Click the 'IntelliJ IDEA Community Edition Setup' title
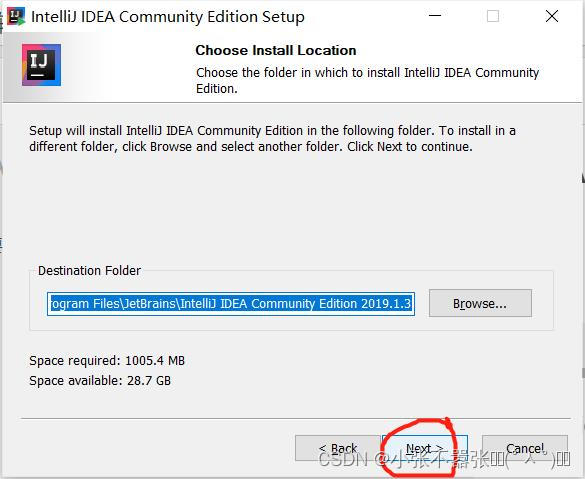This screenshot has width=585, height=479. pyautogui.click(x=168, y=17)
